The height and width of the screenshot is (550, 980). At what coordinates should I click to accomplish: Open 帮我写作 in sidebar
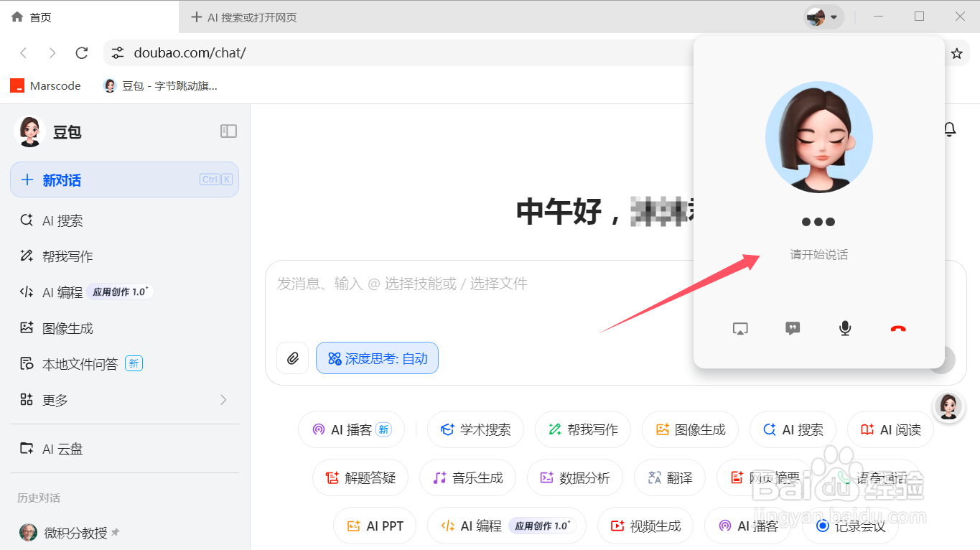(x=124, y=256)
